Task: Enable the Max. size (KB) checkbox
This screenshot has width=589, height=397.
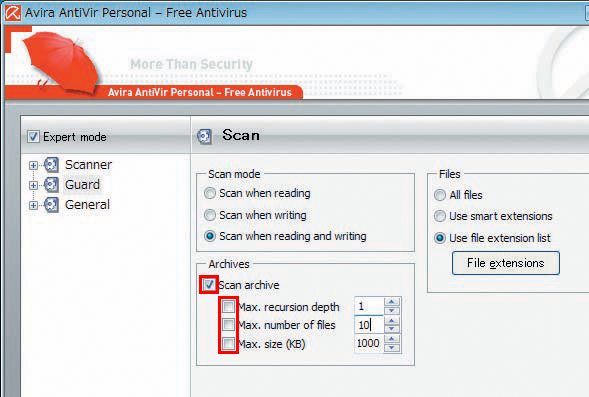Action: [228, 343]
